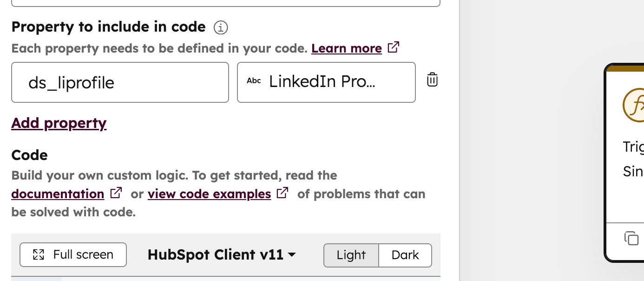This screenshot has width=644, height=281.
Task: Click into the ds_liprofile name field
Action: [x=120, y=82]
